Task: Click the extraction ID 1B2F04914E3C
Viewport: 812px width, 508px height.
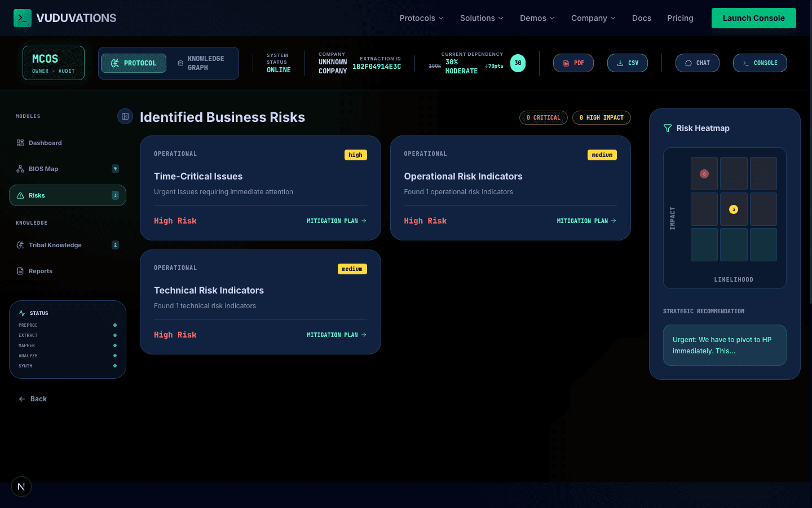Action: tap(377, 67)
